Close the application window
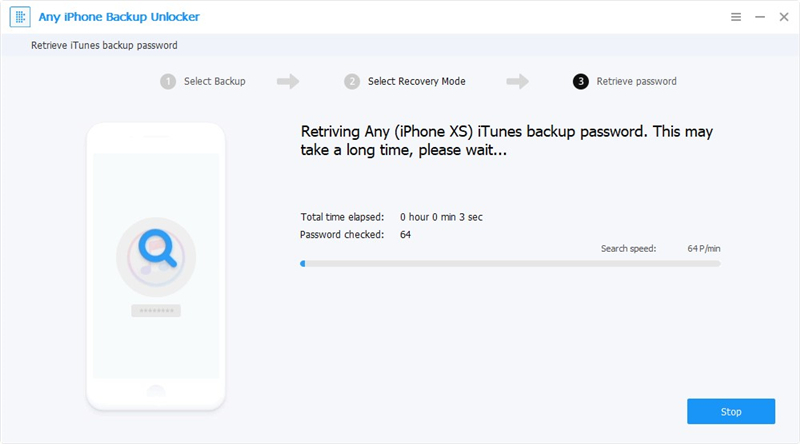 pos(784,17)
